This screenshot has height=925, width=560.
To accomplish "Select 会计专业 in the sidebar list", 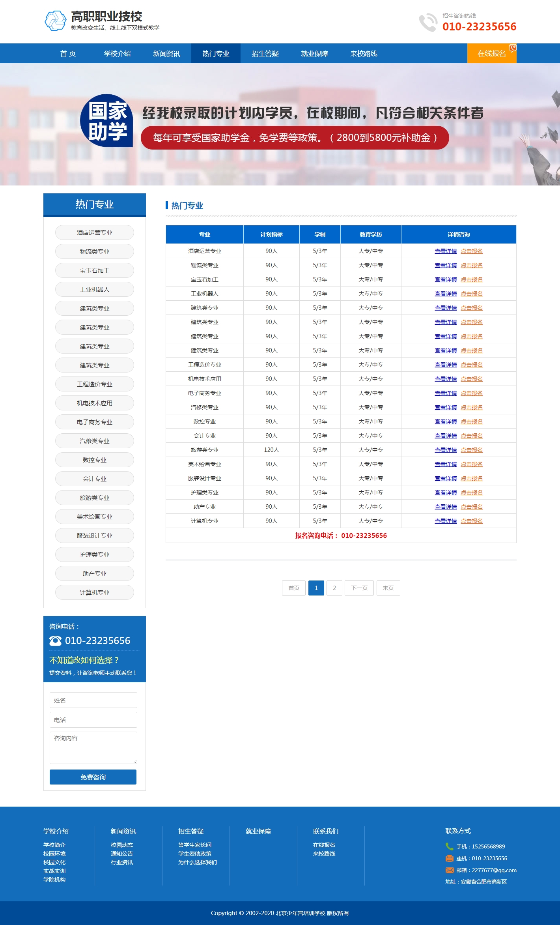I will [x=95, y=479].
